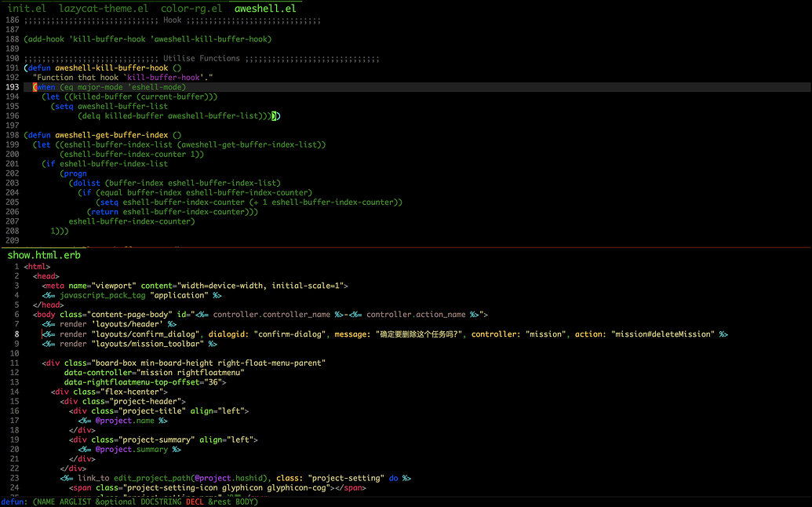Click the show.html.erb buffer title
Image resolution: width=812 pixels, height=507 pixels.
(43, 254)
